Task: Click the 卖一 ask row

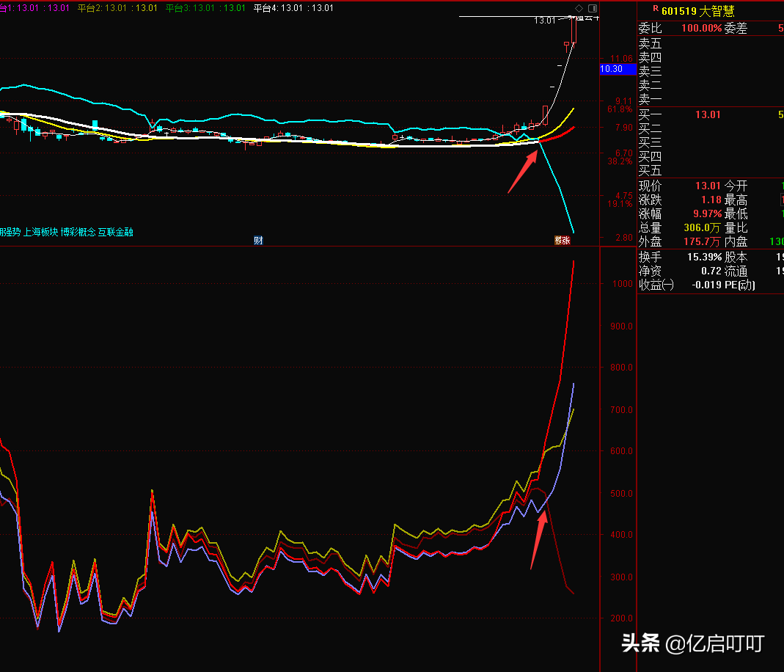Action: [650, 100]
